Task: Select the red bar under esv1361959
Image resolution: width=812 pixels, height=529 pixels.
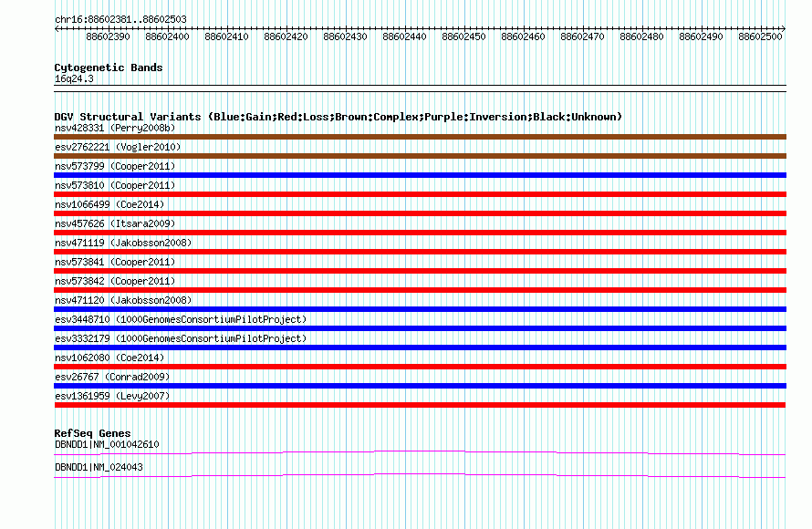Action: pos(420,405)
